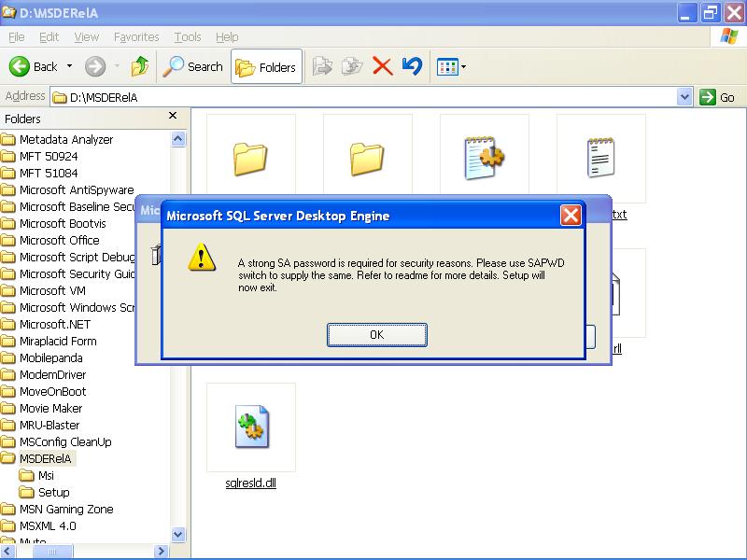Select the Metadata Analyzer folder
The image size is (747, 560).
pos(66,139)
